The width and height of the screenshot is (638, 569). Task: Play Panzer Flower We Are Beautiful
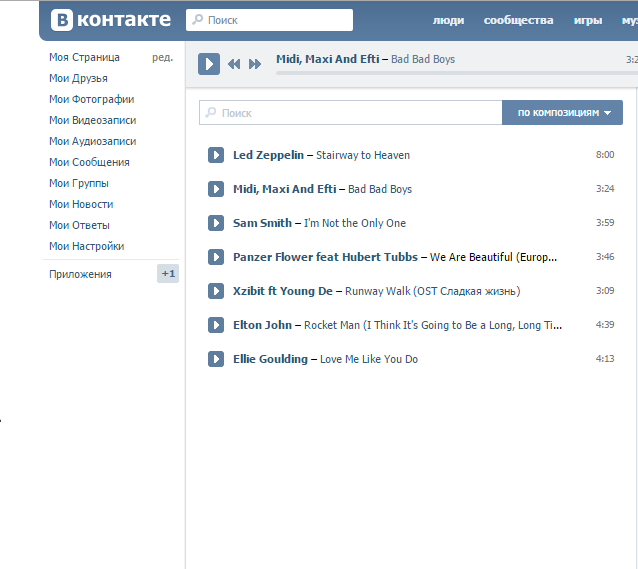pyautogui.click(x=216, y=257)
